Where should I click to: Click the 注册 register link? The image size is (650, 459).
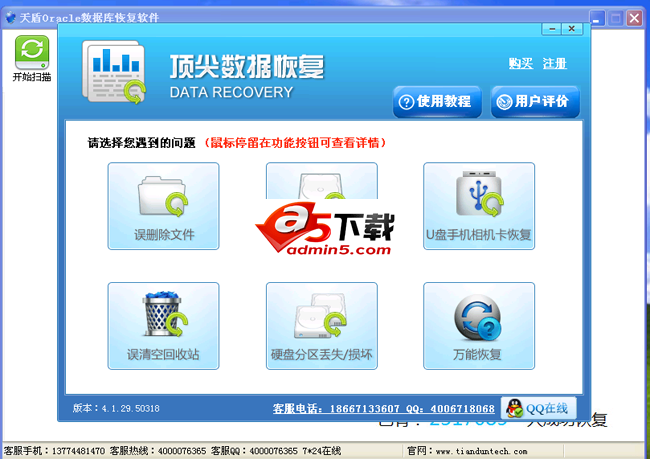(555, 63)
